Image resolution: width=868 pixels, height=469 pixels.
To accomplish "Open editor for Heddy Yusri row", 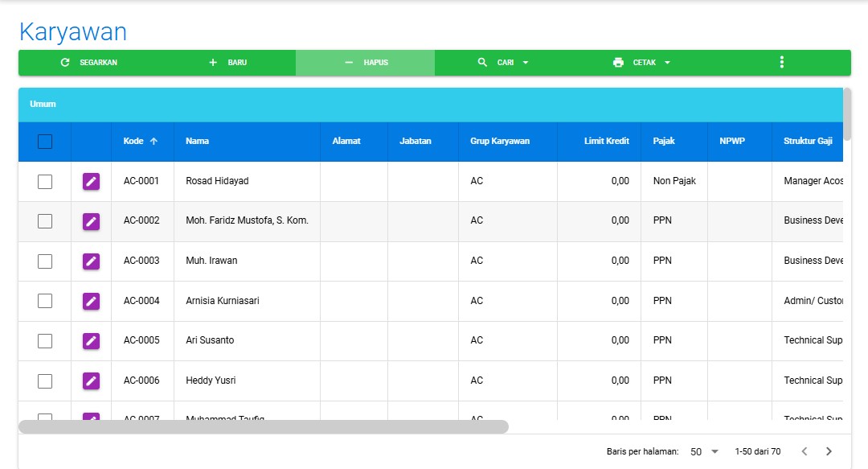I will tap(92, 381).
